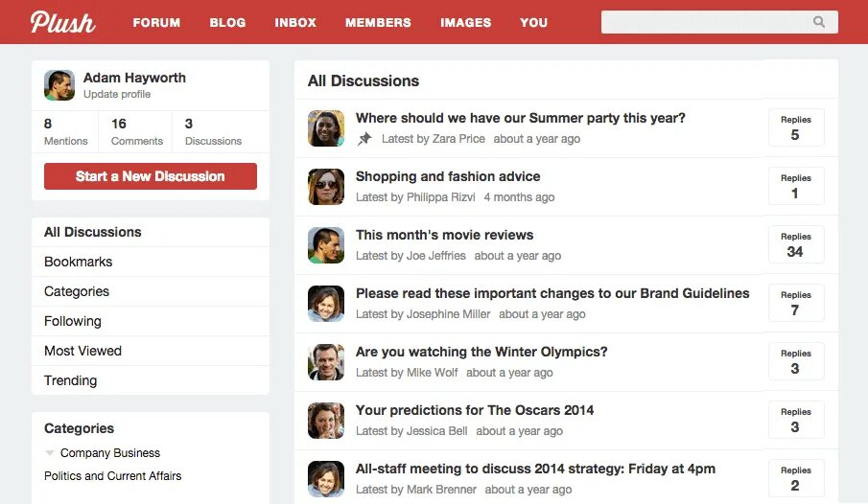Click avatar beside This month's movie reviews
The width and height of the screenshot is (868, 504).
(326, 245)
